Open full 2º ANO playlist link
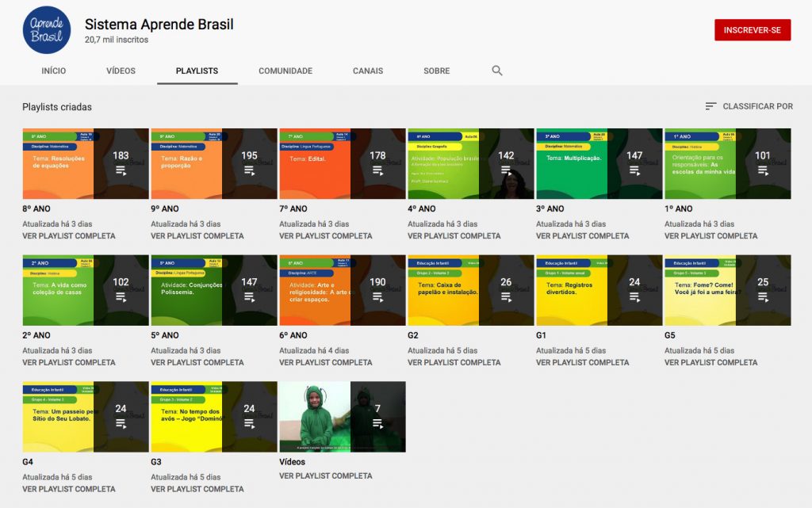 69,363
